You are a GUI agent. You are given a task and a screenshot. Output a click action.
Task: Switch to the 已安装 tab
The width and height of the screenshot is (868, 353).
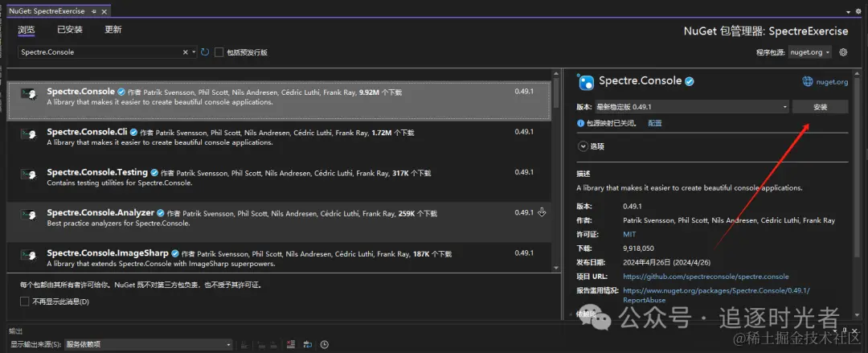click(70, 30)
